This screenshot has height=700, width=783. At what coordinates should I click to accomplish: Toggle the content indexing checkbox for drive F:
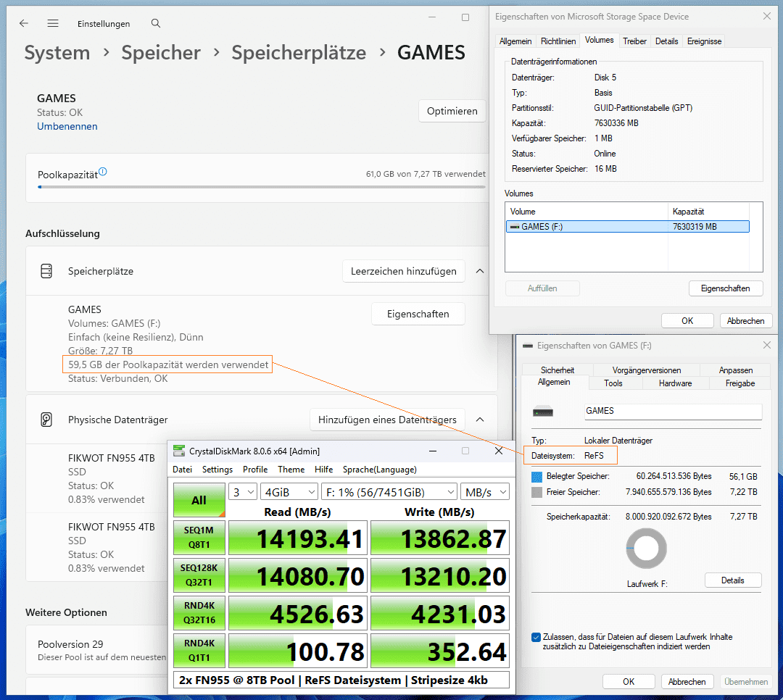click(x=536, y=637)
